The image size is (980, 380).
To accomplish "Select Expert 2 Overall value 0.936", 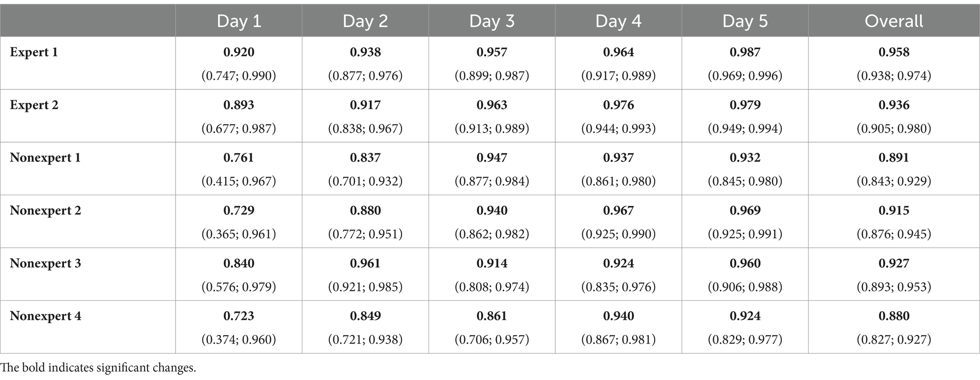I will 894,105.
